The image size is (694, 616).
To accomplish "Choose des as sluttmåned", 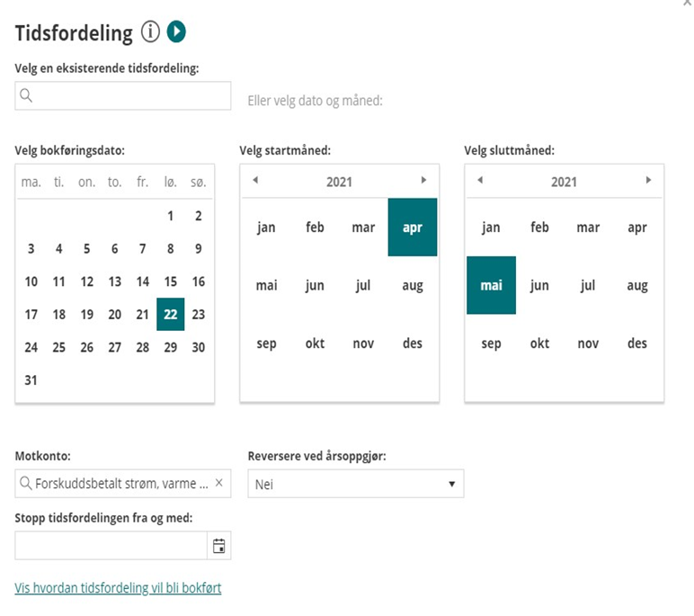I will click(636, 344).
